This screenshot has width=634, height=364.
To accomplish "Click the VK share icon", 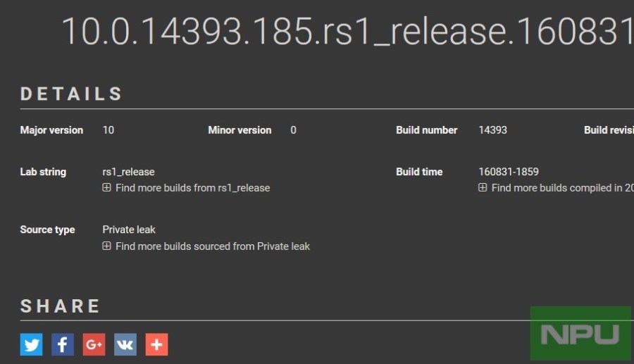I will [125, 344].
